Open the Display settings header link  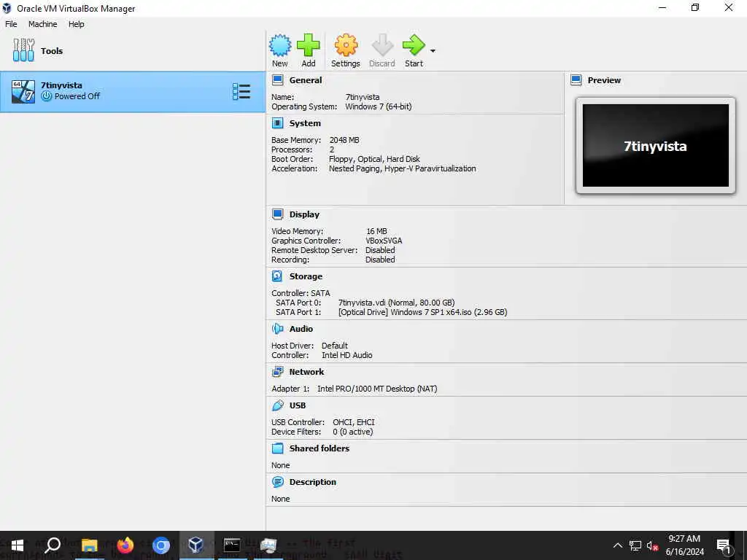[x=304, y=214]
